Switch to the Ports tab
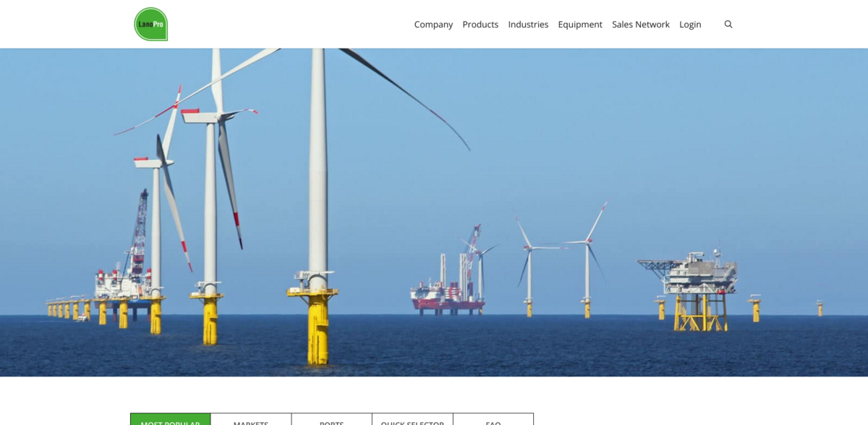The height and width of the screenshot is (425, 868). 331,420
